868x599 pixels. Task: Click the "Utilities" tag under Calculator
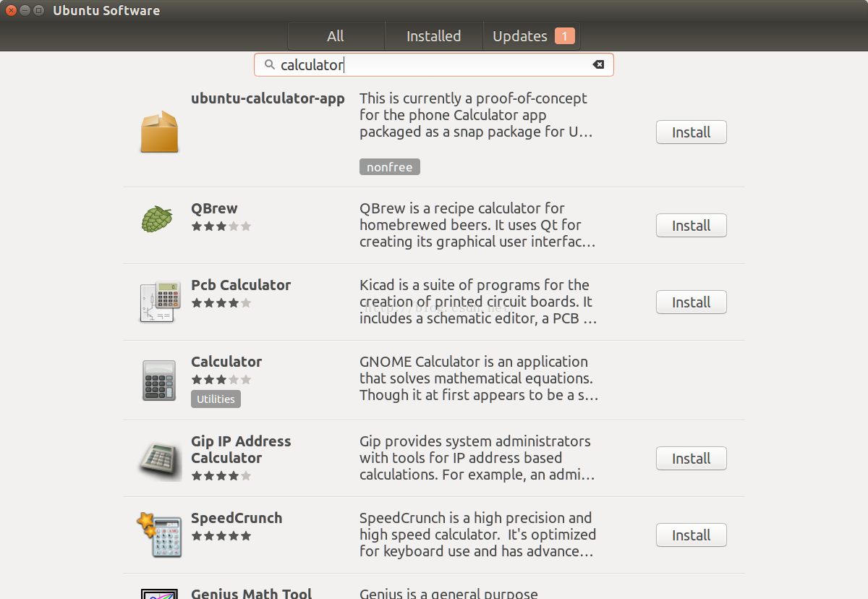point(216,399)
